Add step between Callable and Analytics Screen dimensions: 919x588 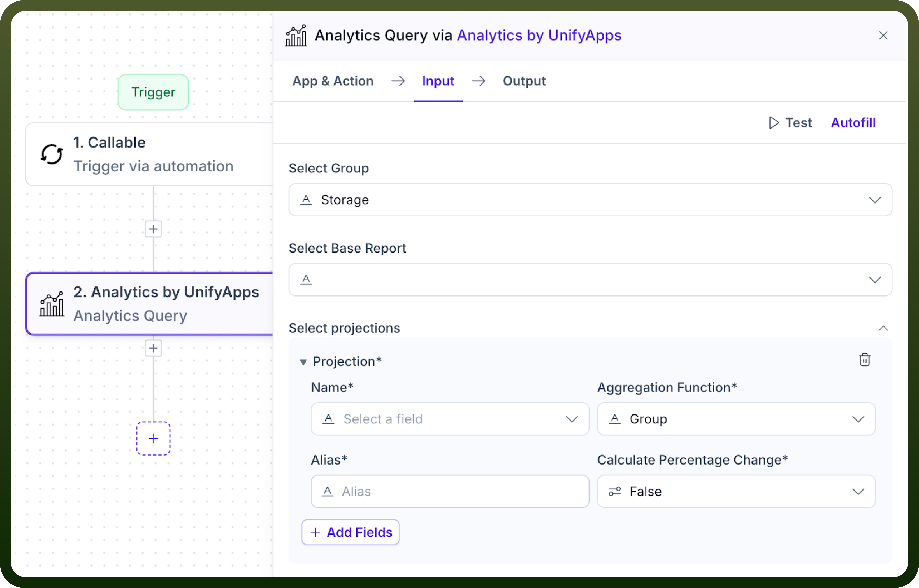point(153,229)
